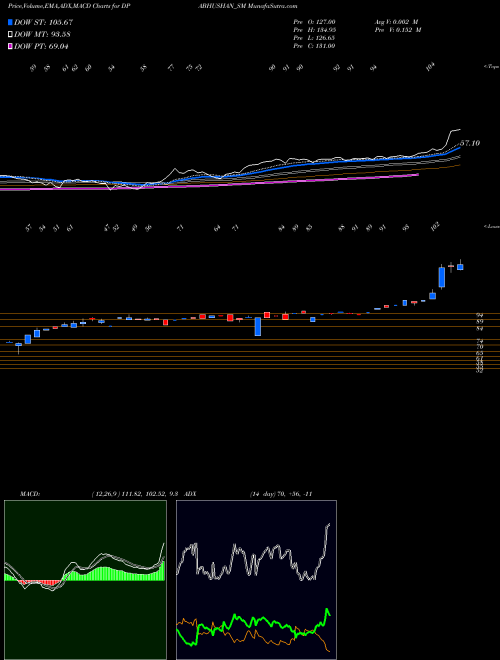Click the 'Pre L: 126.65' value
Image resolution: width=500 pixels, height=660 pixels.
click(314, 38)
